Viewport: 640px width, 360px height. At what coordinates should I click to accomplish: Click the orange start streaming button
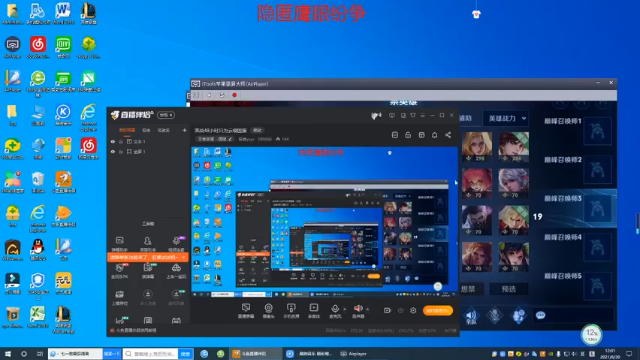coord(438,311)
